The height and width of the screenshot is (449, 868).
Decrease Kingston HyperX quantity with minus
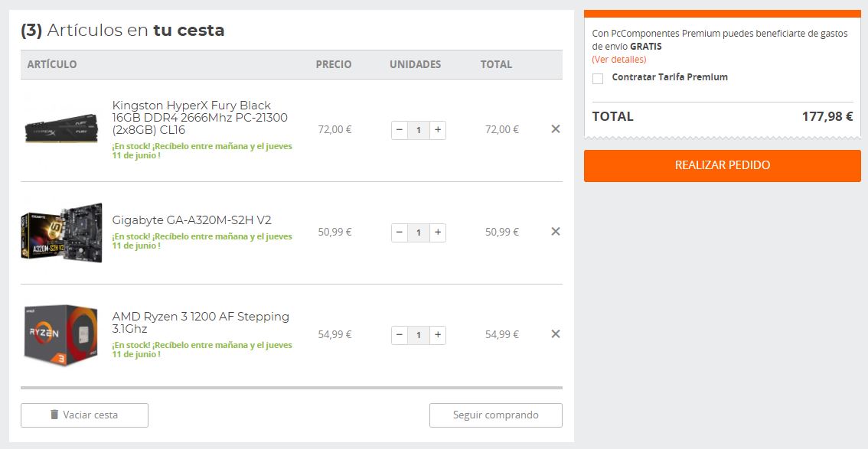[x=400, y=130]
